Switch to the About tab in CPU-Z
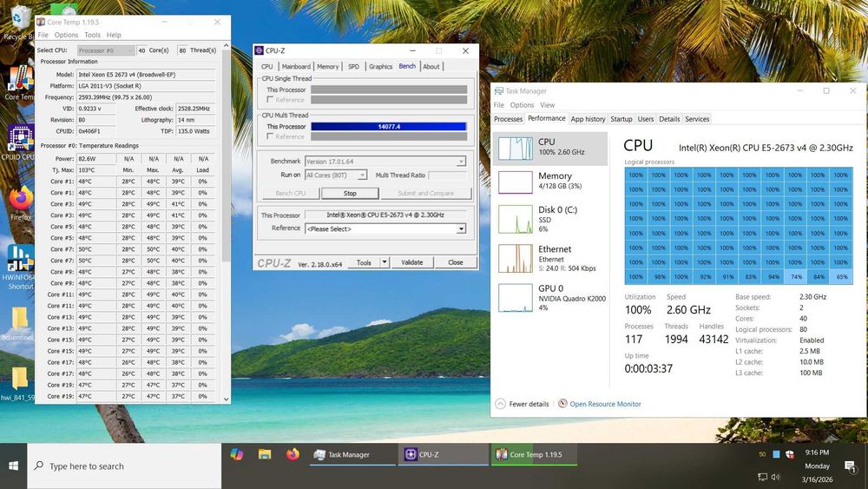868x489 pixels. coord(431,67)
